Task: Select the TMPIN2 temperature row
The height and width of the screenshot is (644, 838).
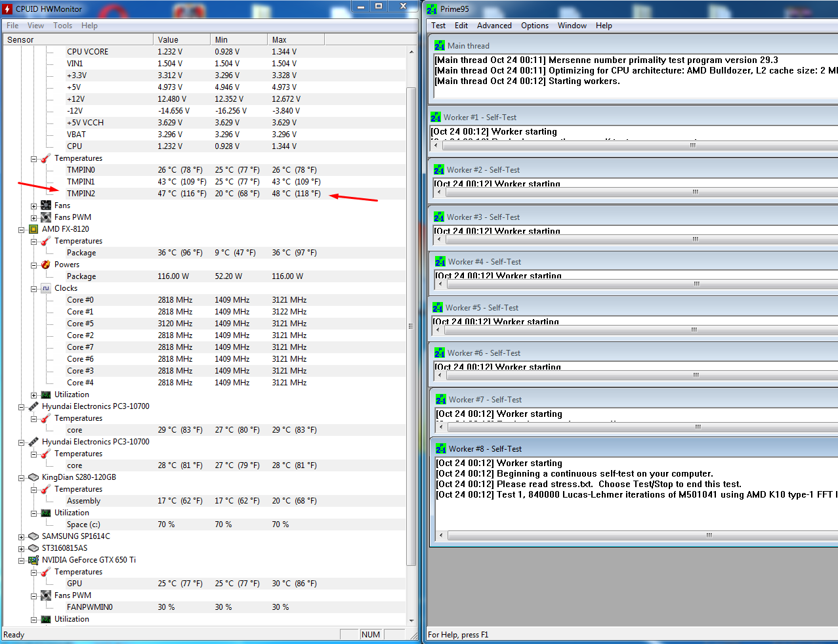Action: tap(204, 194)
